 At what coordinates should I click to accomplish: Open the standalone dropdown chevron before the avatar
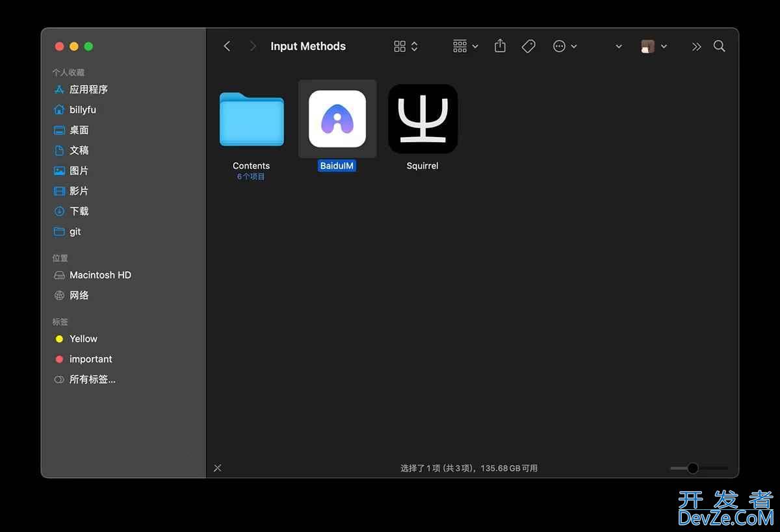(619, 46)
